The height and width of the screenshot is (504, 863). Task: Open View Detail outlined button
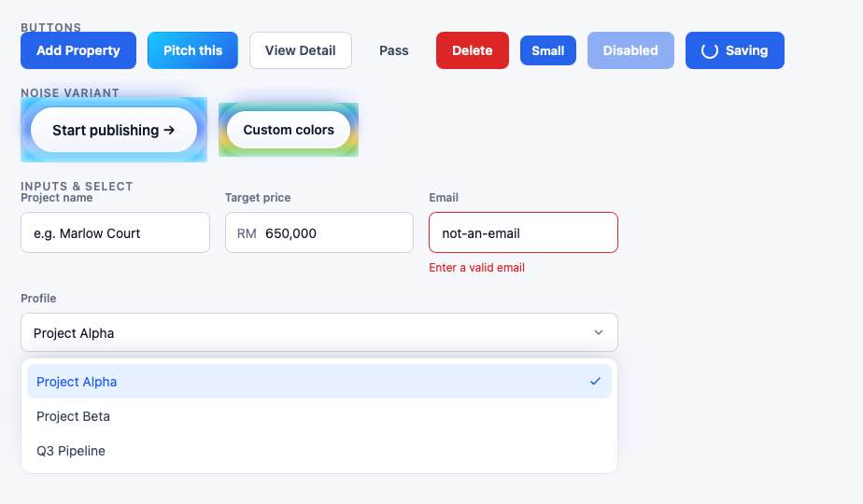pos(301,50)
